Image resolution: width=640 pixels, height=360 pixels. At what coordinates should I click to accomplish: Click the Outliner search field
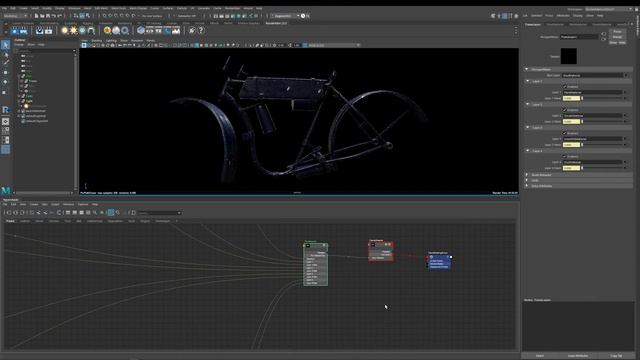click(x=44, y=51)
